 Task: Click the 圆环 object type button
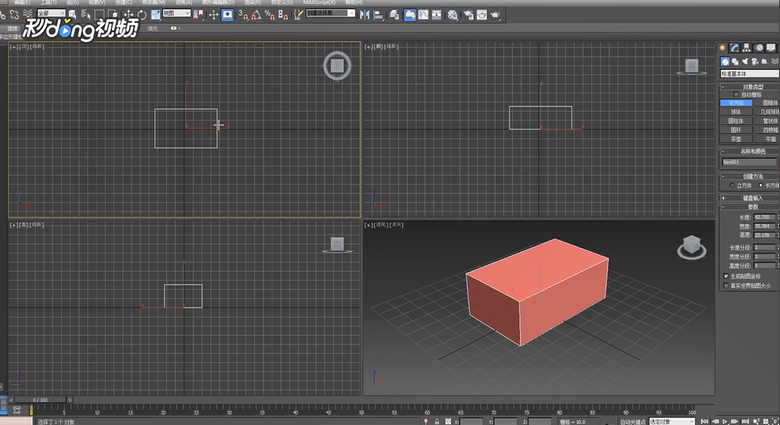point(736,130)
